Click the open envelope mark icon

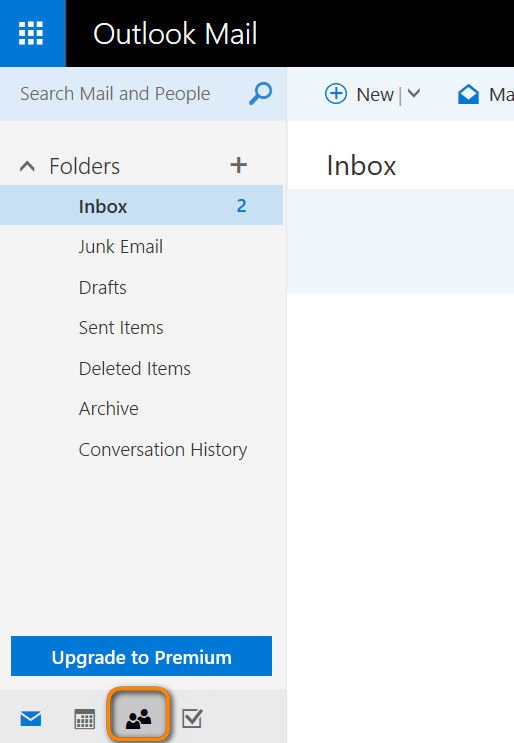[468, 94]
